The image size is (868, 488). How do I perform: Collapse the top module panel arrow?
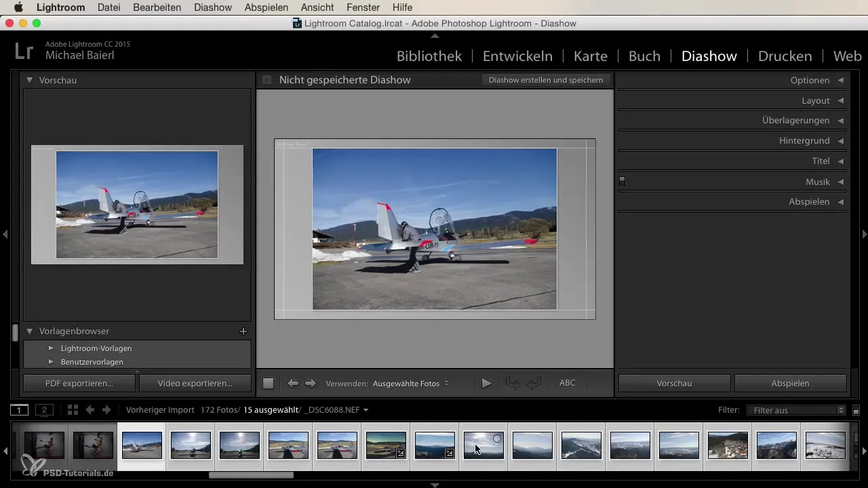tap(435, 35)
